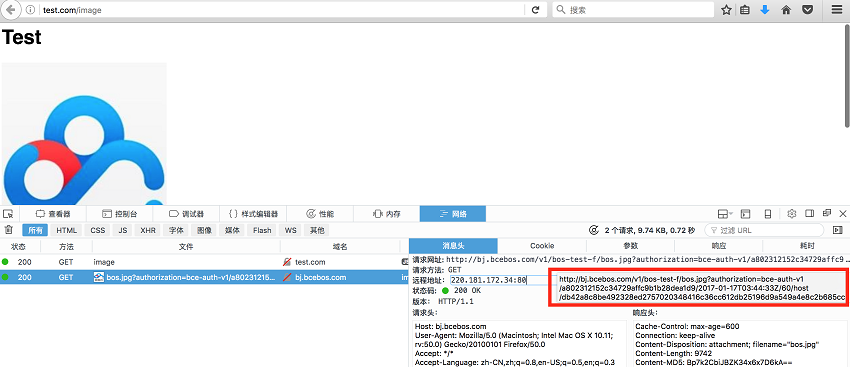The height and width of the screenshot is (367, 850).
Task: Click the insecure lock icon beside bj.bcebos.com
Action: coord(287,277)
